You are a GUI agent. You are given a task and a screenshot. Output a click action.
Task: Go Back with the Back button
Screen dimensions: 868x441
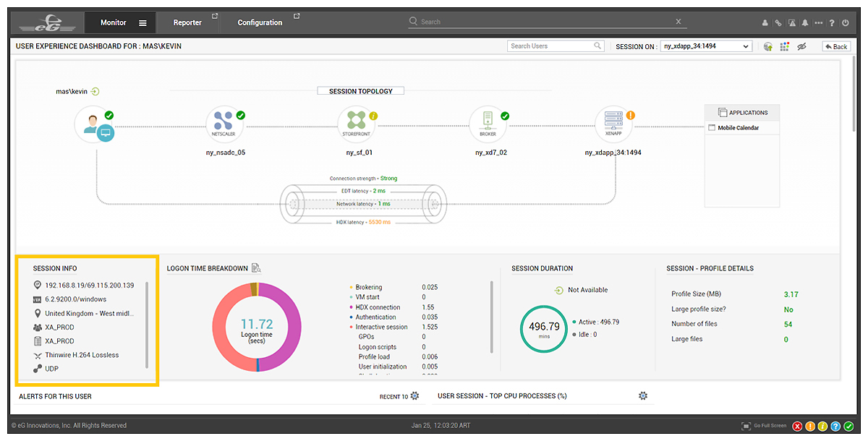coord(836,46)
